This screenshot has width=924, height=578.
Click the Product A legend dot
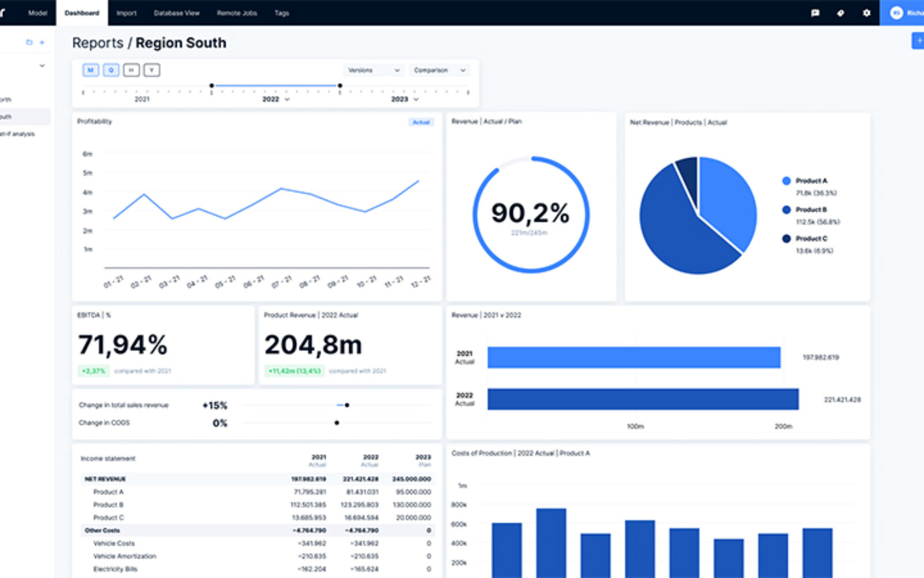point(786,181)
